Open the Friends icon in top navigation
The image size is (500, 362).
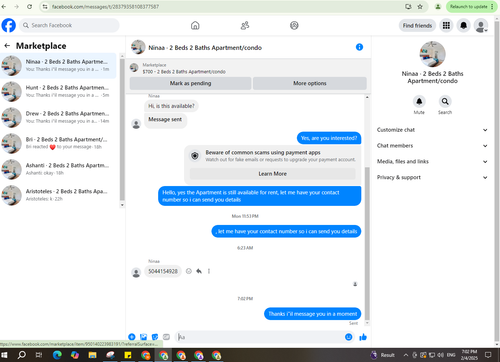click(x=245, y=25)
